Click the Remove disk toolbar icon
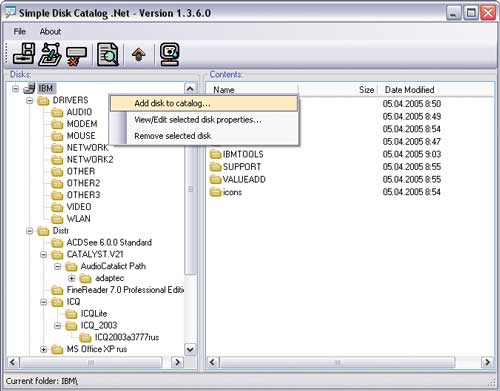 tap(76, 55)
